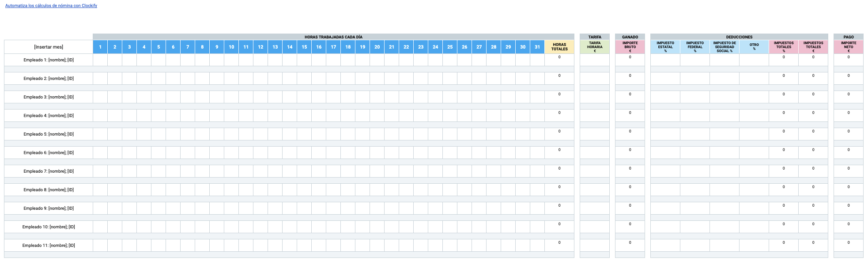Select the [Insertar mes] cell
The height and width of the screenshot is (265, 868).
49,47
